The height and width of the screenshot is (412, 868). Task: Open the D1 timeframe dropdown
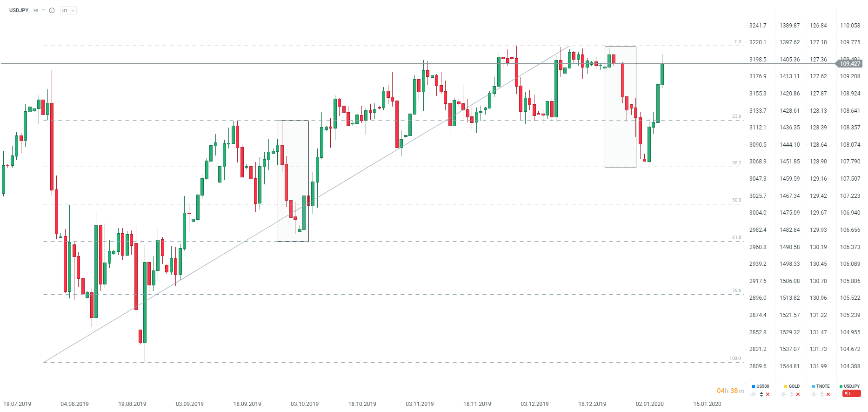[x=68, y=10]
